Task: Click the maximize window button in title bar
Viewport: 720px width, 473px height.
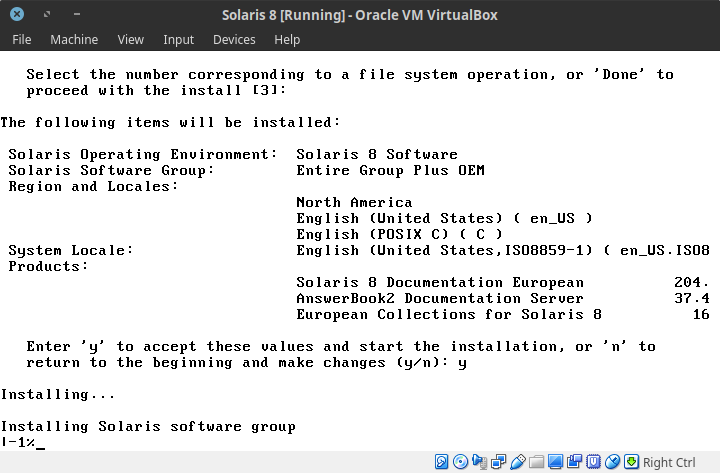Action: click(46, 14)
